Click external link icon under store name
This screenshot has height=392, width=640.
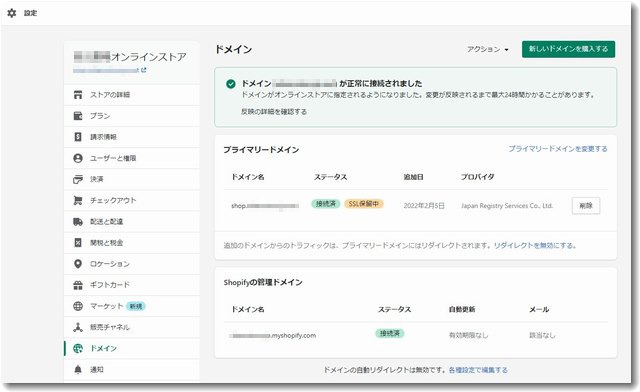click(x=143, y=70)
